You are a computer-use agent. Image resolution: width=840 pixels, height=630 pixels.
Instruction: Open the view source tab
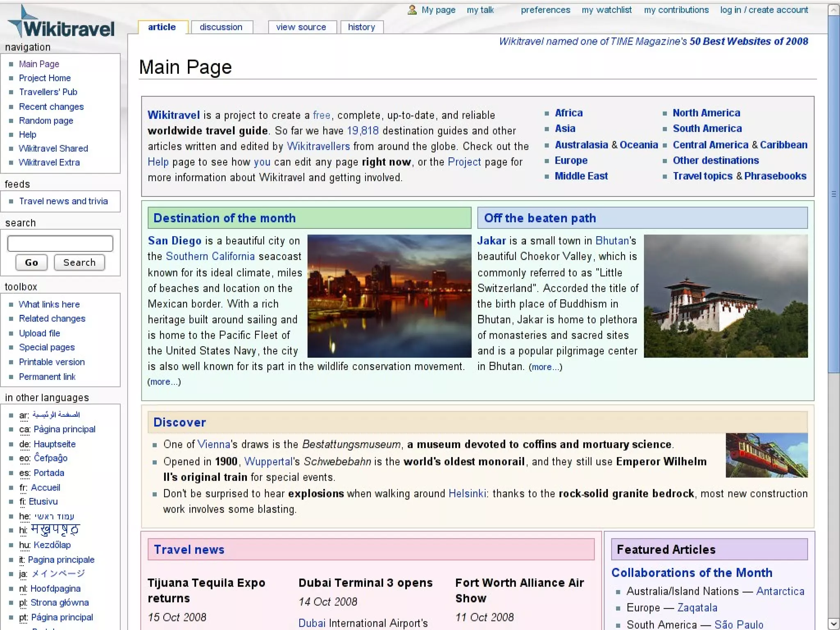tap(301, 27)
